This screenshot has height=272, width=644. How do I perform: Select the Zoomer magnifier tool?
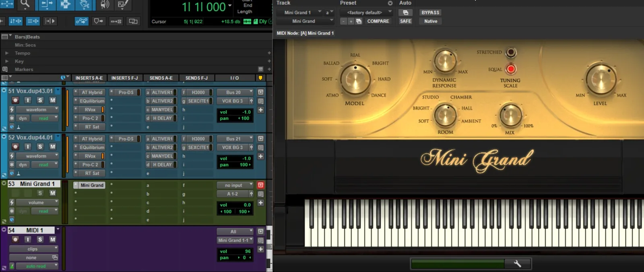click(25, 4)
